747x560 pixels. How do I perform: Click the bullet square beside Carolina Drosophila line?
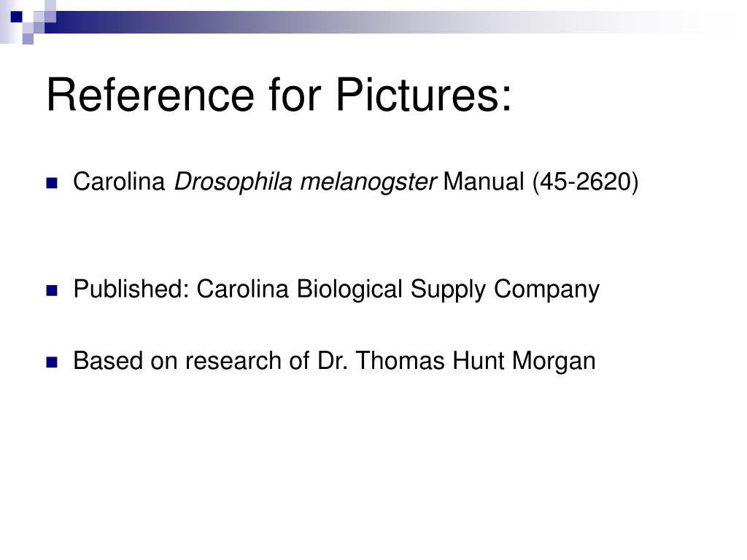52,183
